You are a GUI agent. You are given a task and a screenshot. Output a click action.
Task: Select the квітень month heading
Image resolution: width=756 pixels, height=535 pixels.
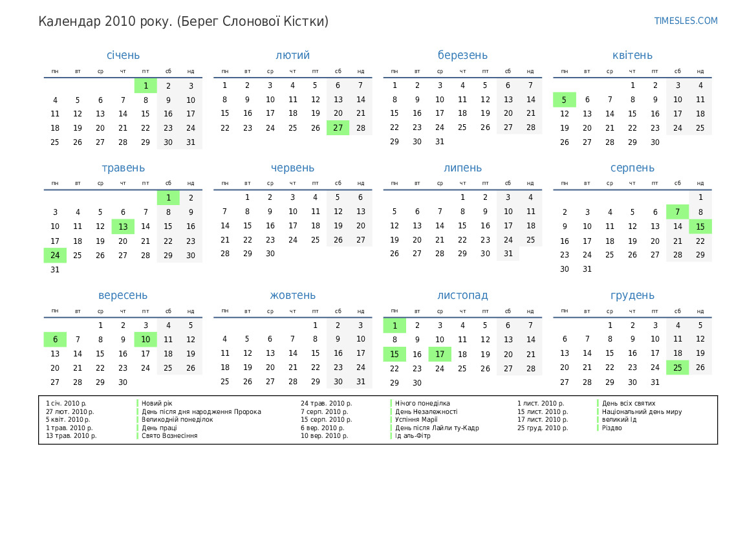[x=632, y=55]
